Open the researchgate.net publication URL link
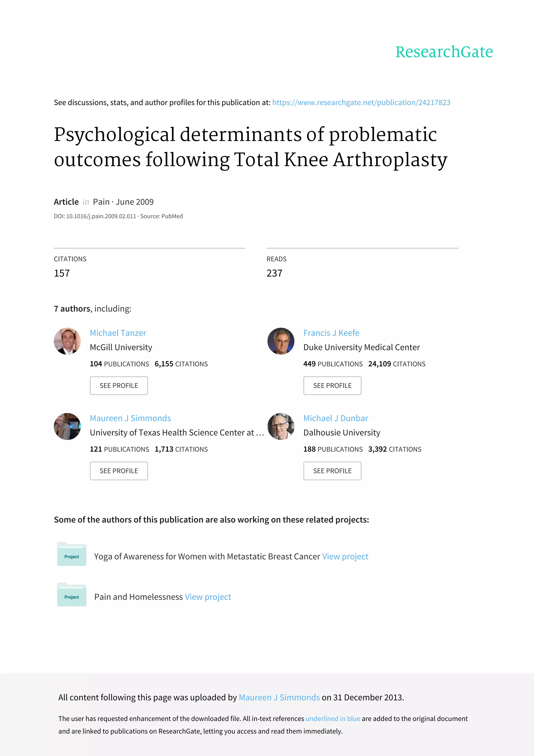 tap(361, 103)
